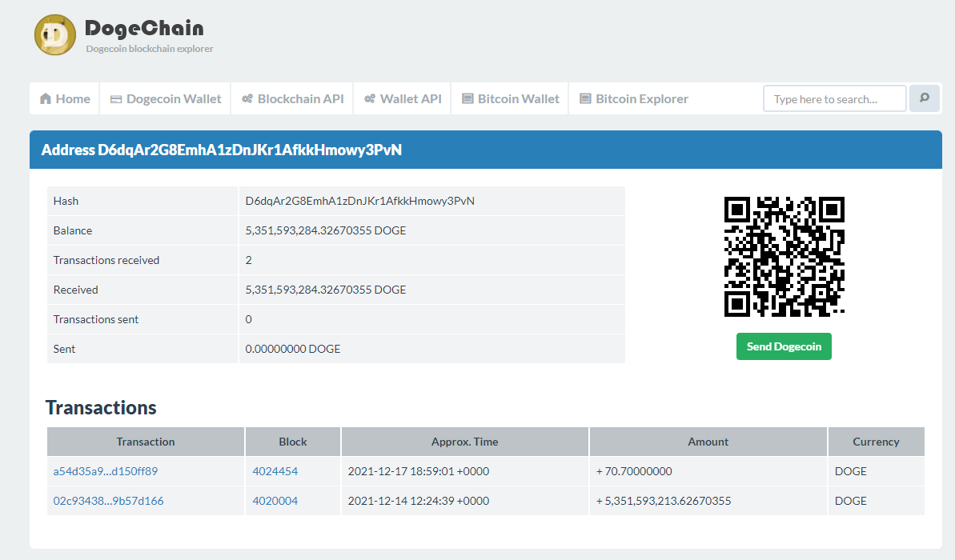Click the Bitcoin Explorer list icon

click(x=585, y=98)
